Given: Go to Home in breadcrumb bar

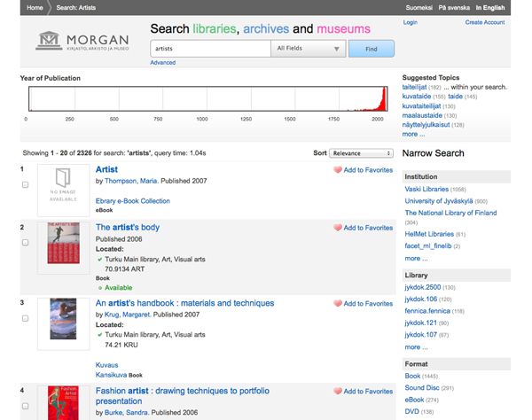Looking at the screenshot, I should click(x=35, y=7).
